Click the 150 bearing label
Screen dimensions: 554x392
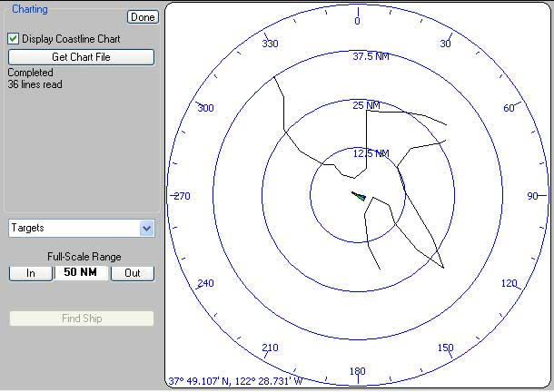pyautogui.click(x=446, y=348)
